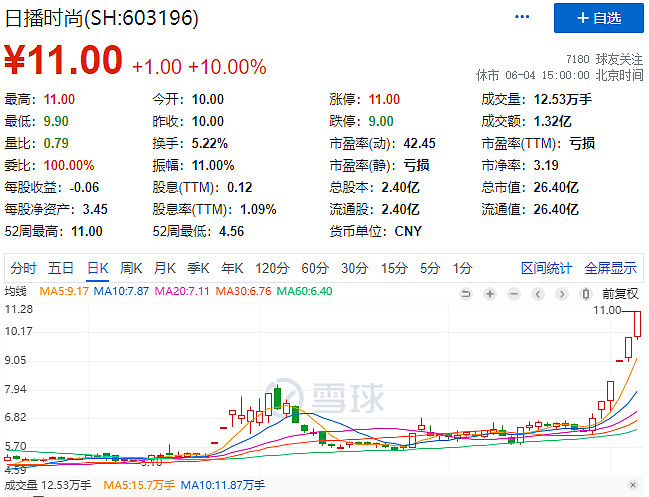
Task: Click 委比 value 100.00%
Action: coord(69,165)
